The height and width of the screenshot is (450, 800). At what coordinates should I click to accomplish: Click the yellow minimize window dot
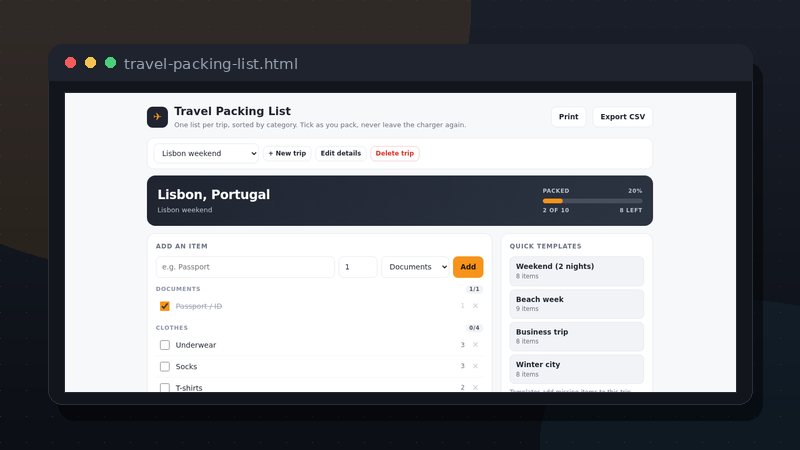click(90, 63)
